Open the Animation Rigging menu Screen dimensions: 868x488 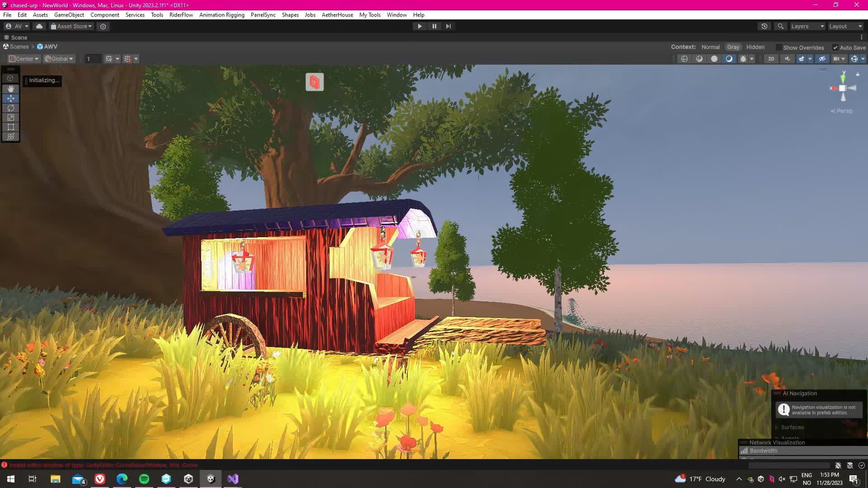click(222, 15)
